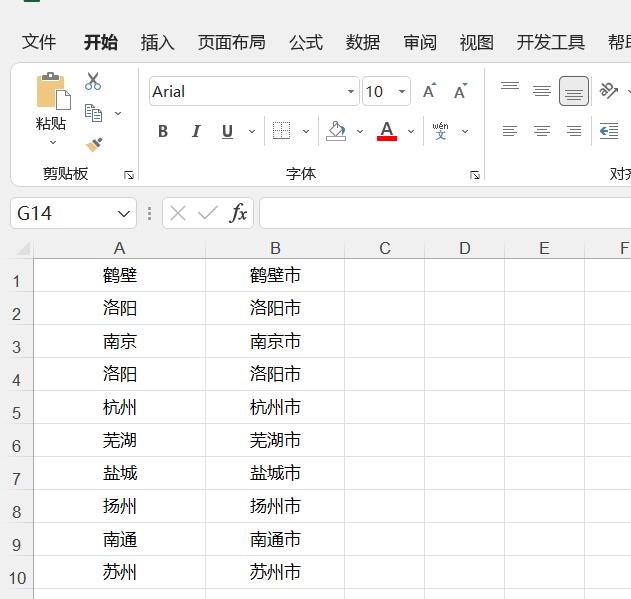Click the Fill Color paint bucket icon

point(336,131)
